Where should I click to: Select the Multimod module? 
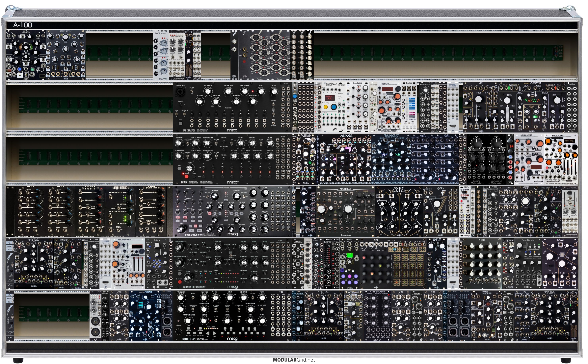tap(306, 159)
